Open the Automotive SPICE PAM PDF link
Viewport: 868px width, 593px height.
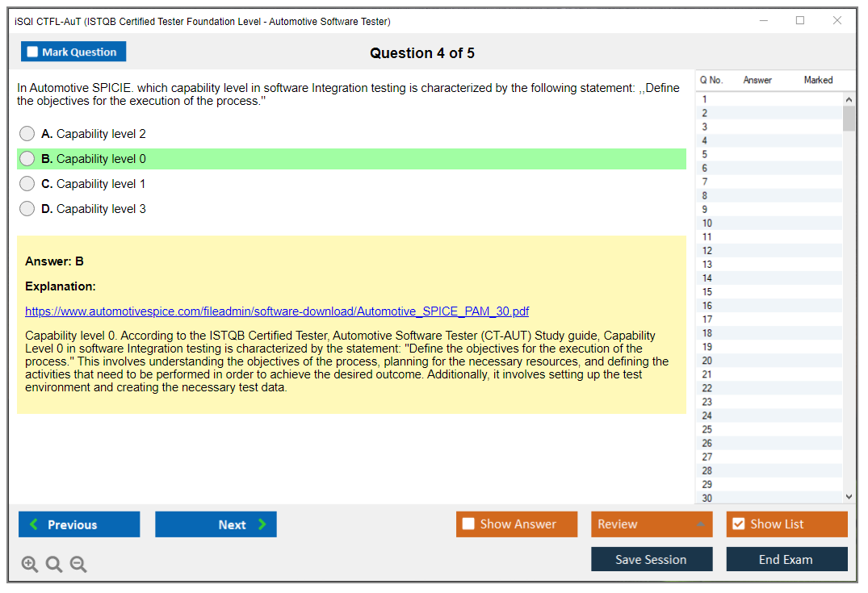pos(277,311)
